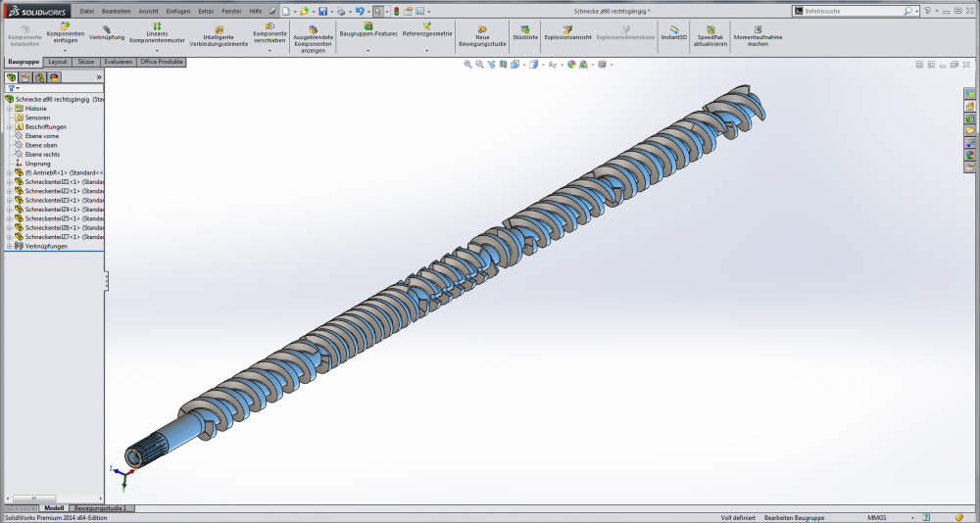980x523 pixels.
Task: Select Ebene vorne in the tree
Action: coord(42,136)
